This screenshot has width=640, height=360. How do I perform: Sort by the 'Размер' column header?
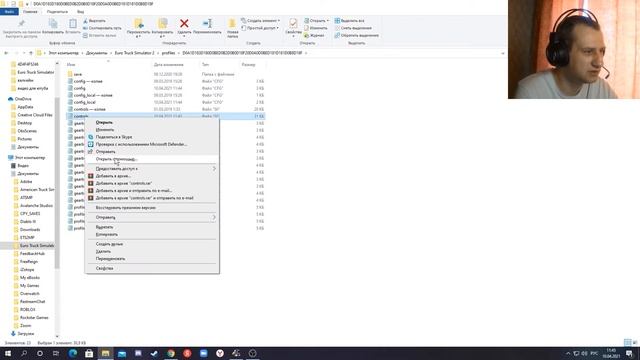(248, 65)
